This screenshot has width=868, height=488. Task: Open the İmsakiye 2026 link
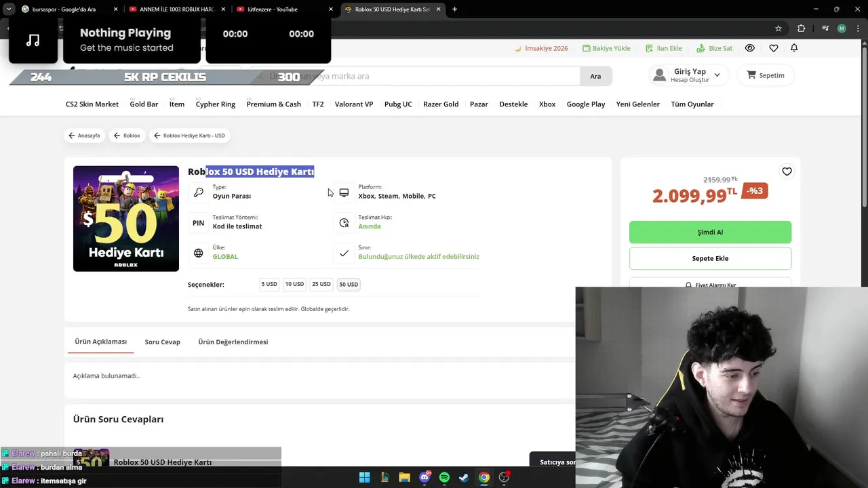pos(541,48)
